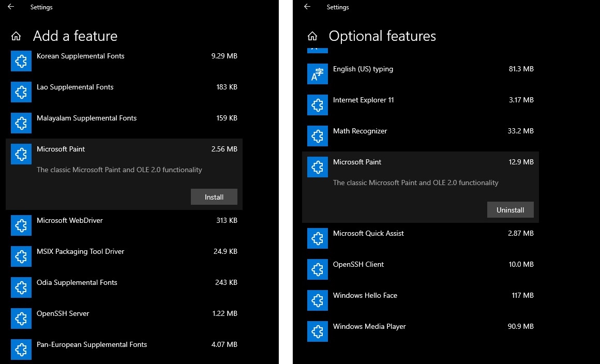Click Microsoft Paint icon in Optional features
600x364 pixels.
click(x=318, y=167)
